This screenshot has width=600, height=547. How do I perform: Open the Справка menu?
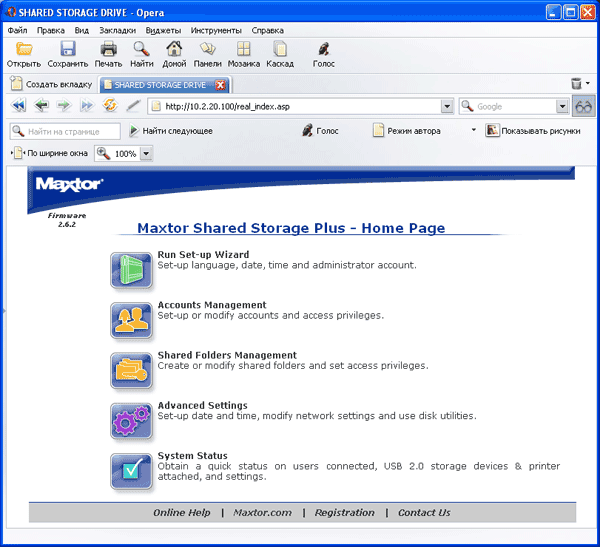coord(267,30)
